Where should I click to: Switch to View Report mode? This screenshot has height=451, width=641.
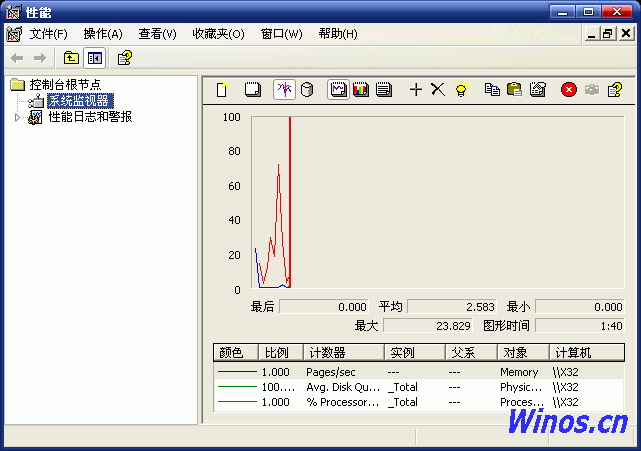click(384, 90)
